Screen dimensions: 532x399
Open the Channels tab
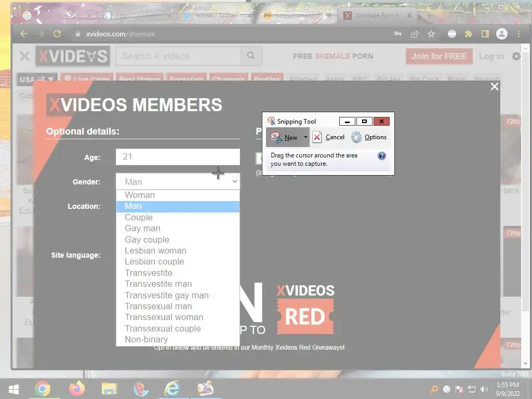coord(229,79)
